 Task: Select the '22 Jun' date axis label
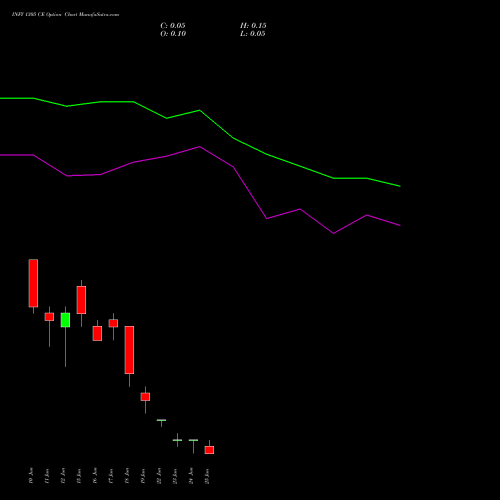point(159,476)
